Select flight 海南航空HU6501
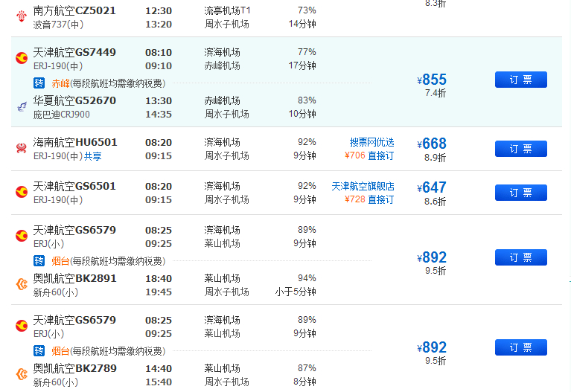 click(75, 142)
